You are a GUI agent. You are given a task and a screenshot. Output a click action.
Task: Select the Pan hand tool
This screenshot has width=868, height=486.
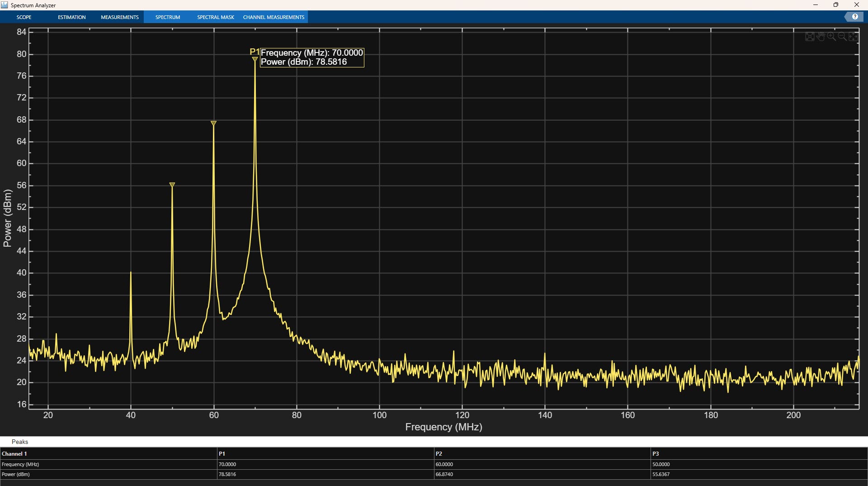[821, 37]
